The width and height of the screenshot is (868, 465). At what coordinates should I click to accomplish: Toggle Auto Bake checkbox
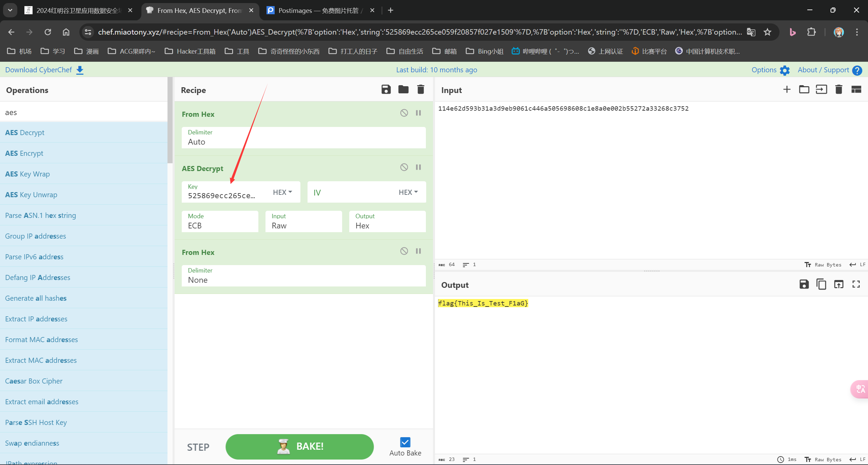pos(405,442)
